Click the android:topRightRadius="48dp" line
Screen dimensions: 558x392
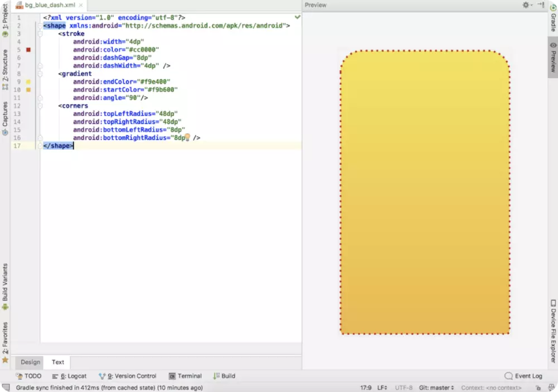point(127,122)
